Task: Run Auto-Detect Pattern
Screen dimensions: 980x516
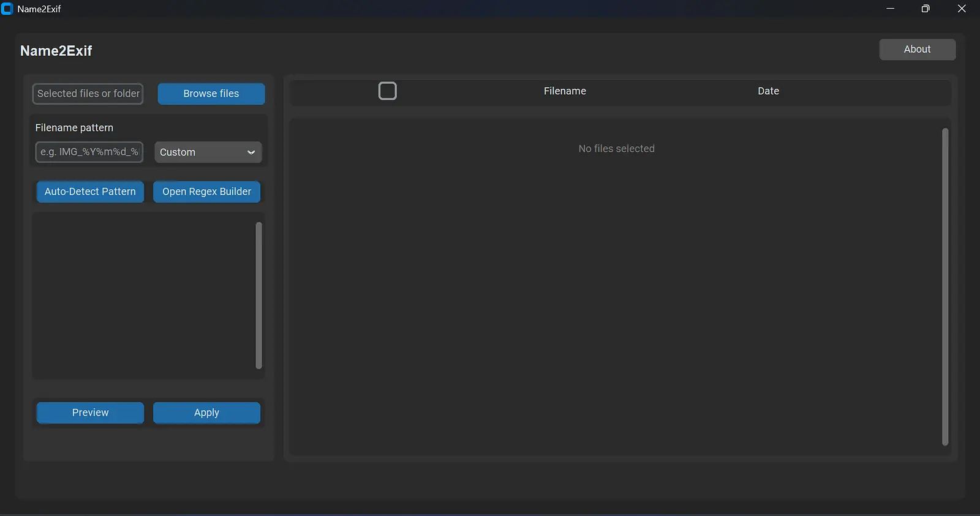Action: pos(90,192)
